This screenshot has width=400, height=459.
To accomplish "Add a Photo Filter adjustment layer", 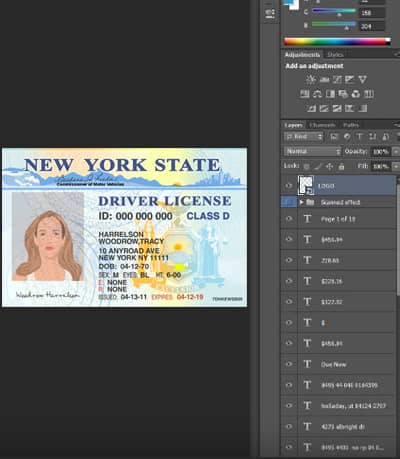I will point(343,94).
